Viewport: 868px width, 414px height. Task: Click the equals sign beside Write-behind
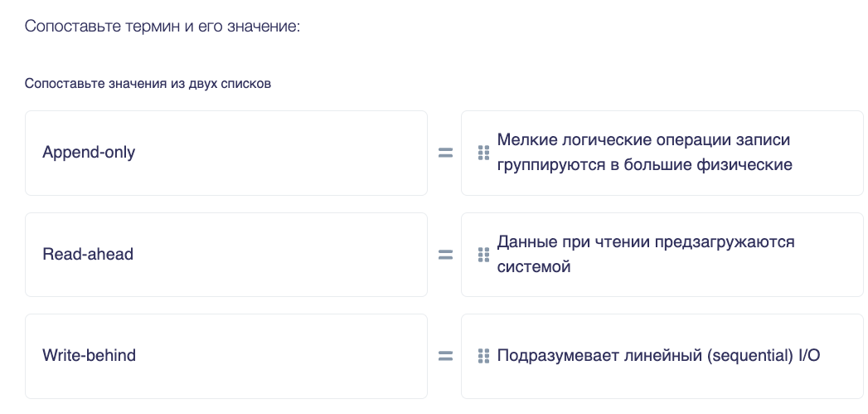[x=446, y=356]
